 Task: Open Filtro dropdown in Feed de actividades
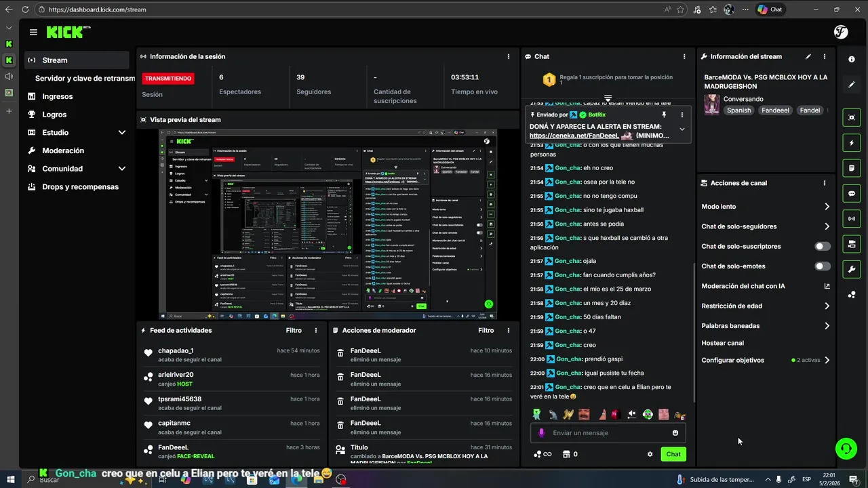click(x=294, y=330)
